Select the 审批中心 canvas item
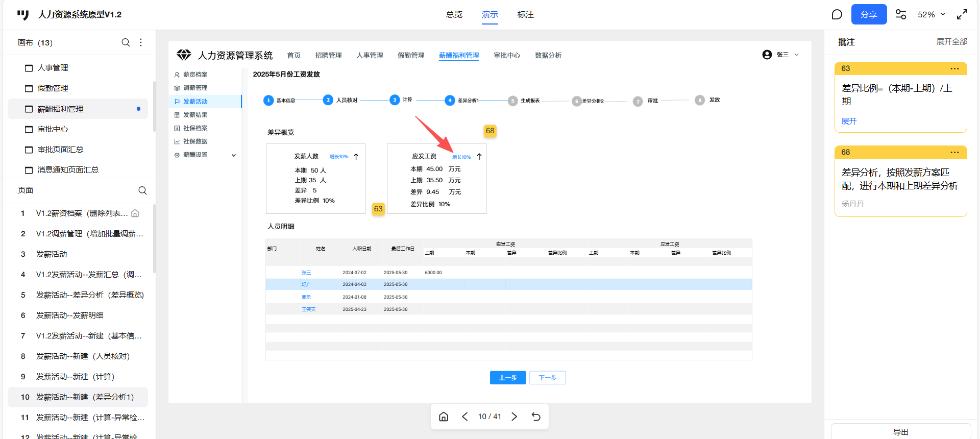This screenshot has height=439, width=980. coord(53,129)
